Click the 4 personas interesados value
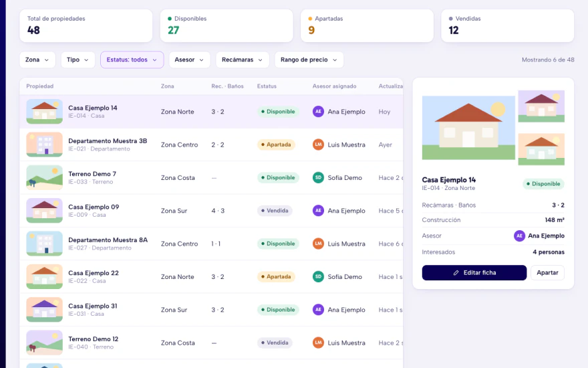This screenshot has width=588, height=368. (x=549, y=252)
